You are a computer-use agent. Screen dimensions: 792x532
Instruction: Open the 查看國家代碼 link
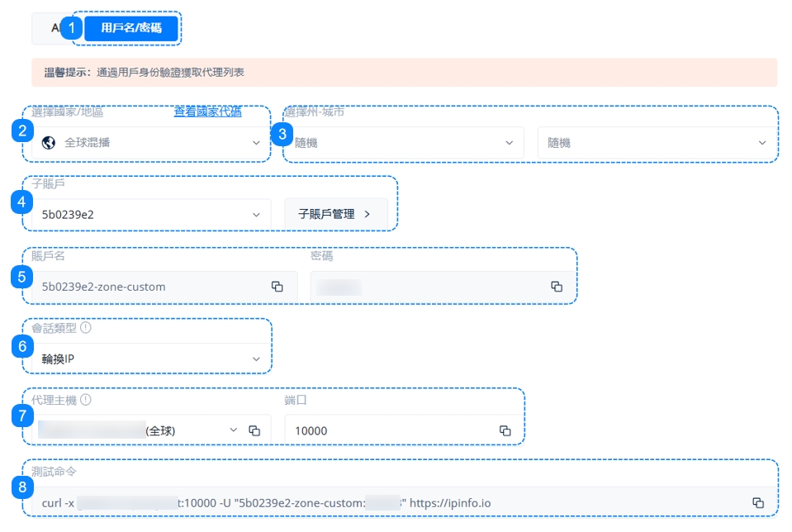(207, 112)
